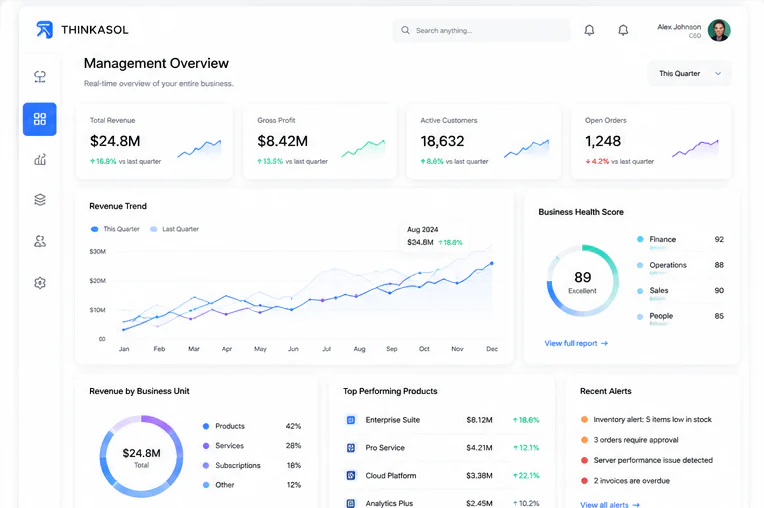
Task: Focus the Search anything field
Action: [481, 30]
